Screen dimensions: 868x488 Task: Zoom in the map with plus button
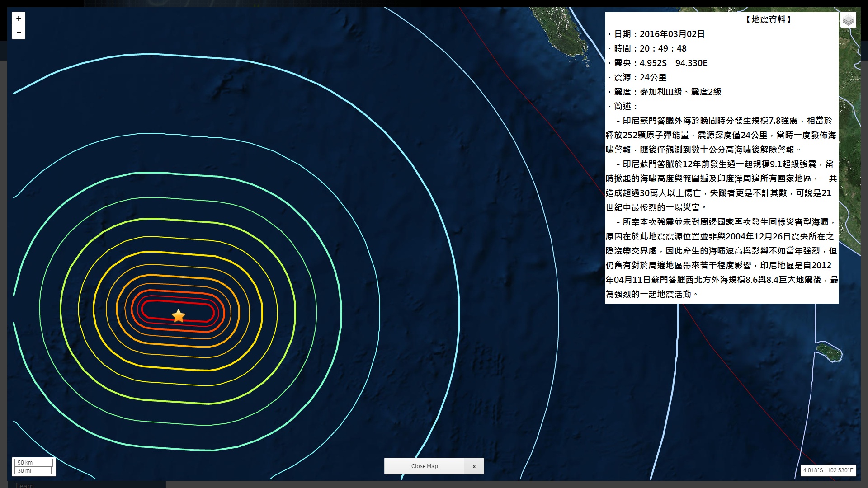pos(19,19)
